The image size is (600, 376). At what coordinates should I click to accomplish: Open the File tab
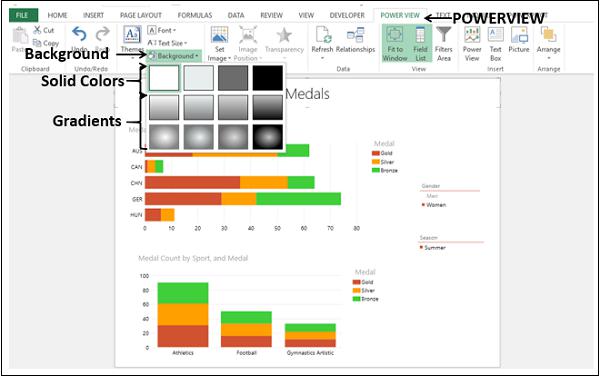pos(23,15)
